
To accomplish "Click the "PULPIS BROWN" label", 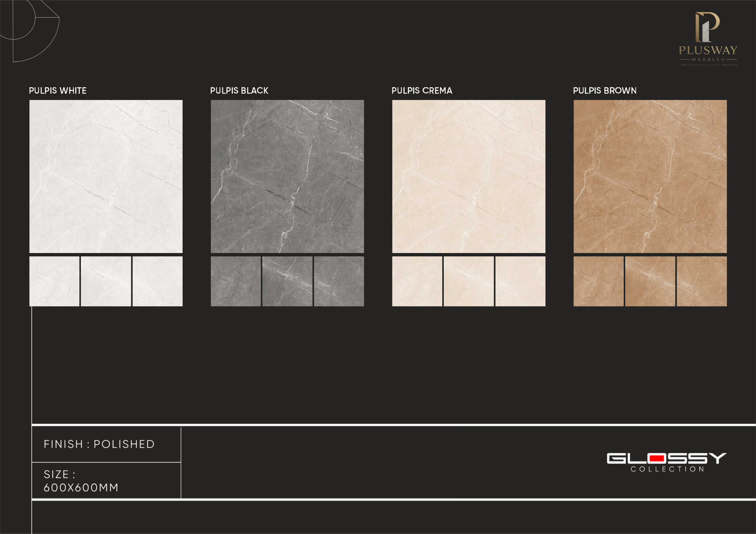I will coord(605,91).
